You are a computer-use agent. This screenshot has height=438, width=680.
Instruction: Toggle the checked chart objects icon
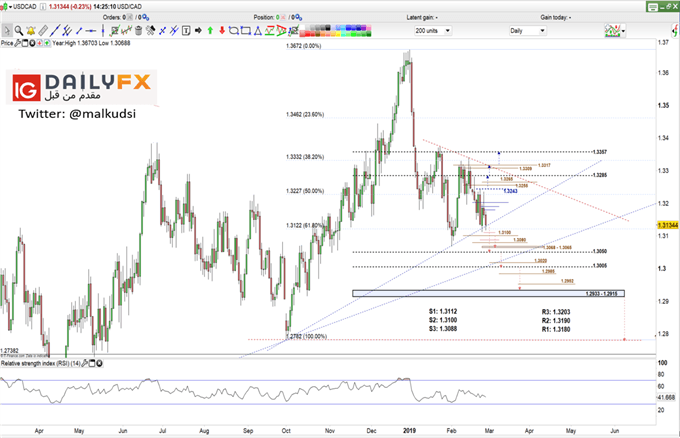(x=115, y=31)
